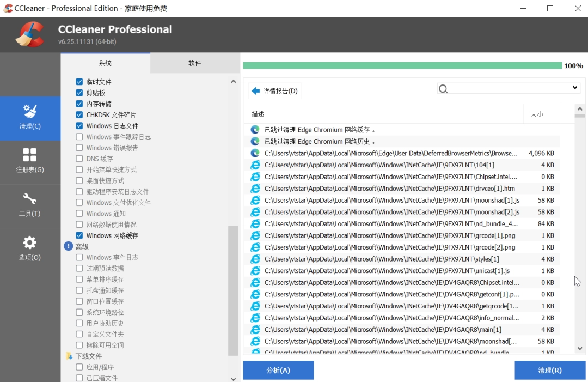The width and height of the screenshot is (588, 382).
Task: Expand the options list with the bottom chevron
Action: point(233,378)
